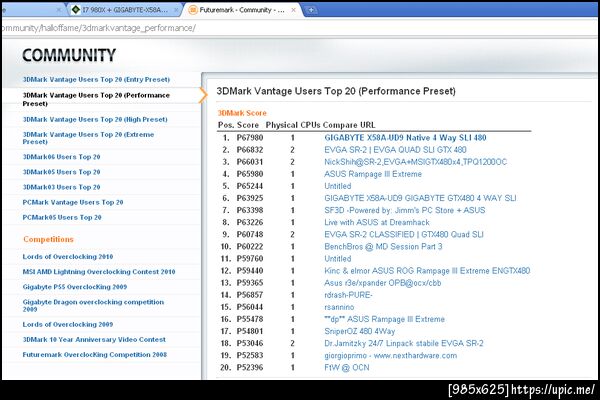
Task: Open Lords of Overclocking 2010 competition
Action: pos(68,256)
